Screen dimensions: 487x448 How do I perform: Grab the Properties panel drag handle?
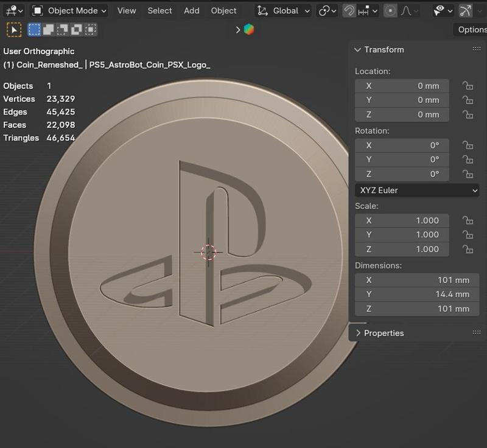pyautogui.click(x=477, y=332)
